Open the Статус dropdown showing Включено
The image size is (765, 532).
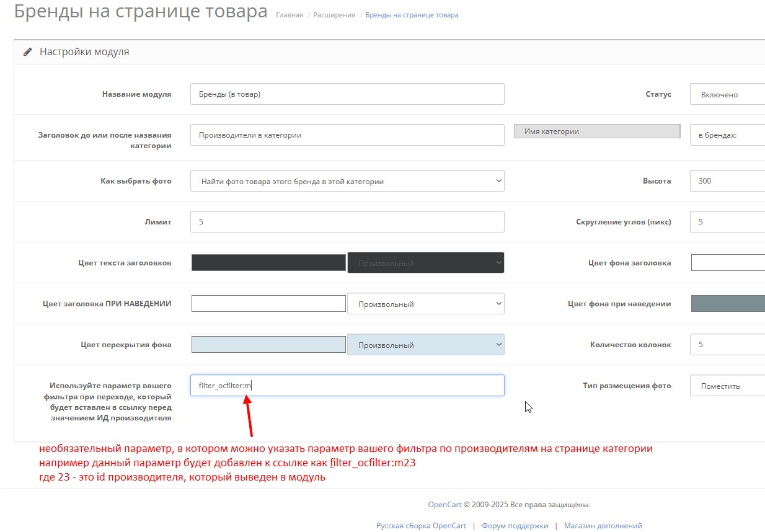tap(727, 95)
